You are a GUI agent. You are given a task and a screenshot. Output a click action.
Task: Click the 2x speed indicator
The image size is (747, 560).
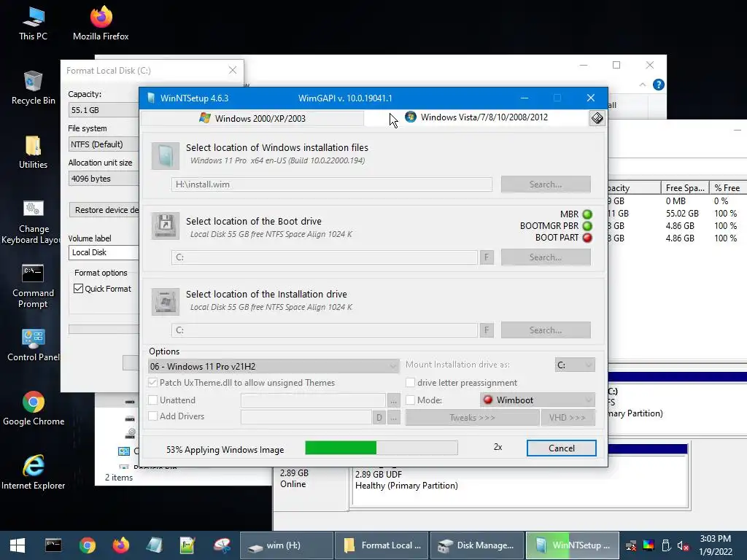click(x=498, y=447)
